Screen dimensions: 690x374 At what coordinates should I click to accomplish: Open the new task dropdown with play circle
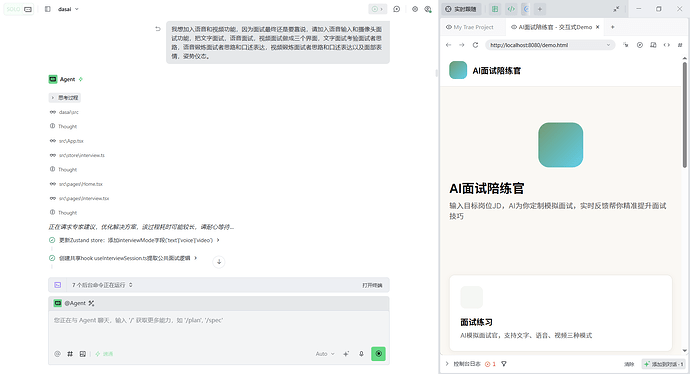(x=378, y=9)
